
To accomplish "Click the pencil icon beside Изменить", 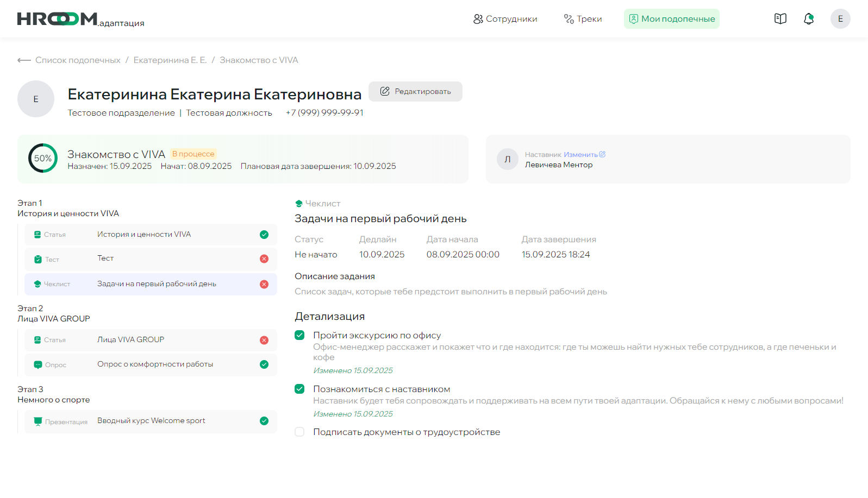I will tap(602, 155).
